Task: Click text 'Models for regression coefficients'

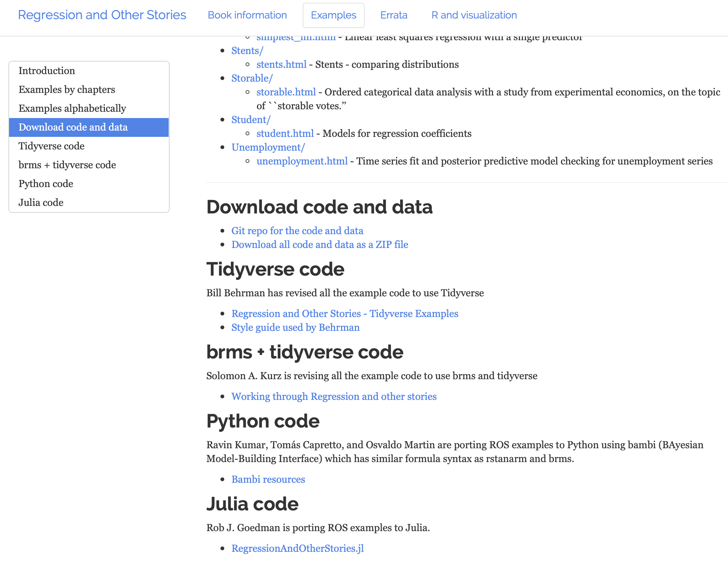Action: (x=397, y=134)
